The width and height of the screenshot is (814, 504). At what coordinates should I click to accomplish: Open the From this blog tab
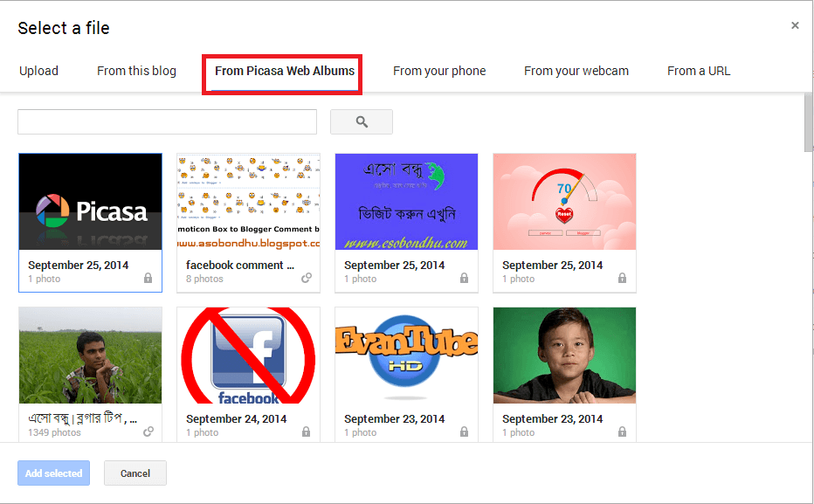pos(136,71)
